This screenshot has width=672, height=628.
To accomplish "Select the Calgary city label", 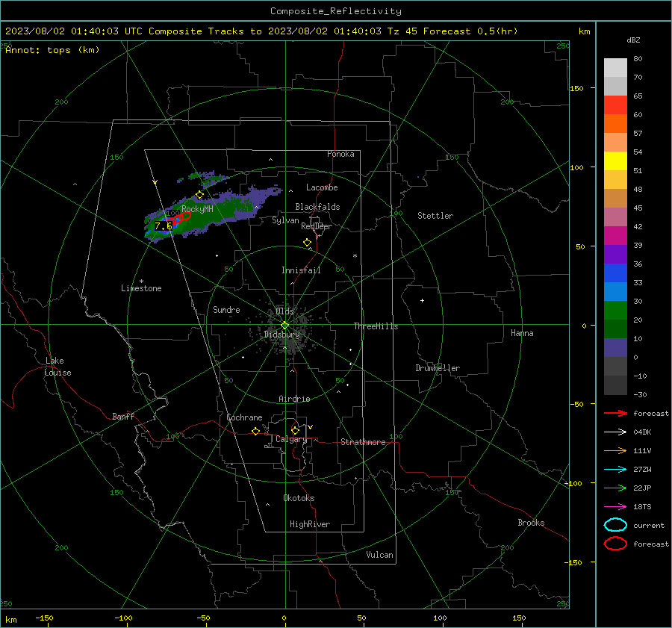I will pyautogui.click(x=291, y=439).
